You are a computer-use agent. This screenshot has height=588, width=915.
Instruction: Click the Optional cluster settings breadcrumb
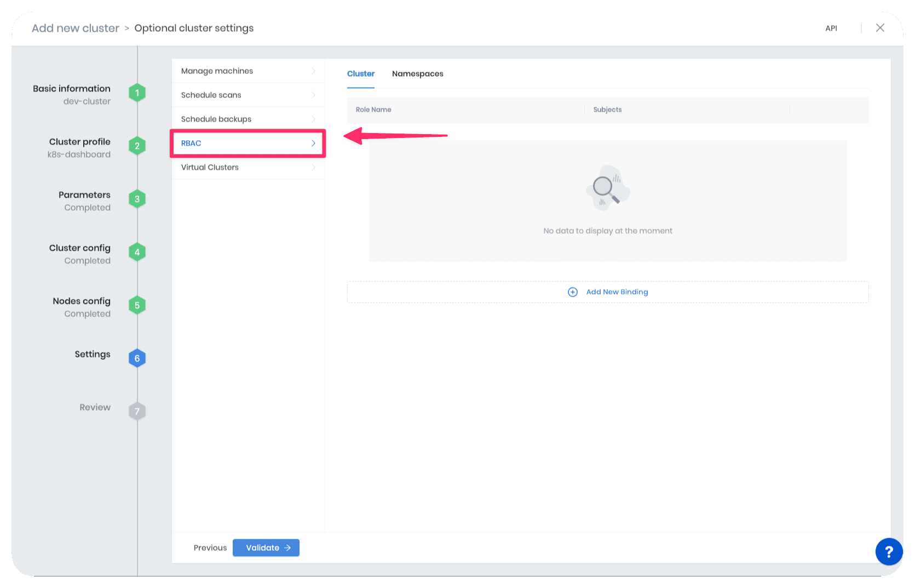pyautogui.click(x=194, y=28)
